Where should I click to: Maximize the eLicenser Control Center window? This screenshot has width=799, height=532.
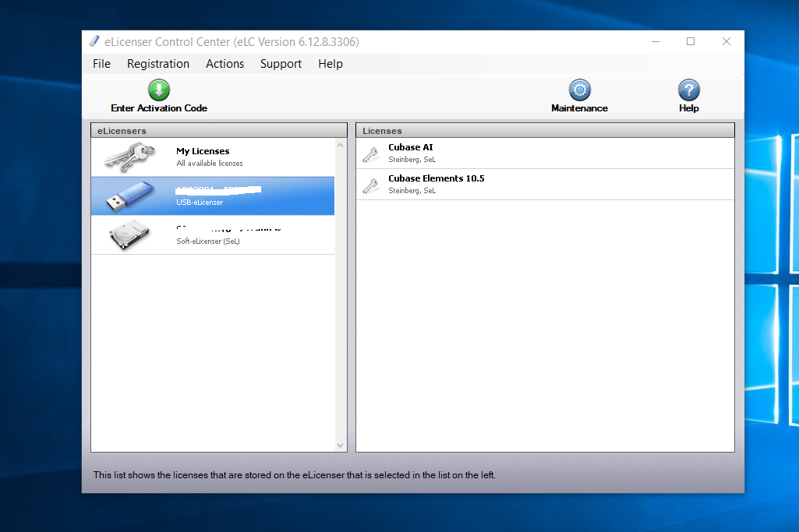(x=691, y=41)
